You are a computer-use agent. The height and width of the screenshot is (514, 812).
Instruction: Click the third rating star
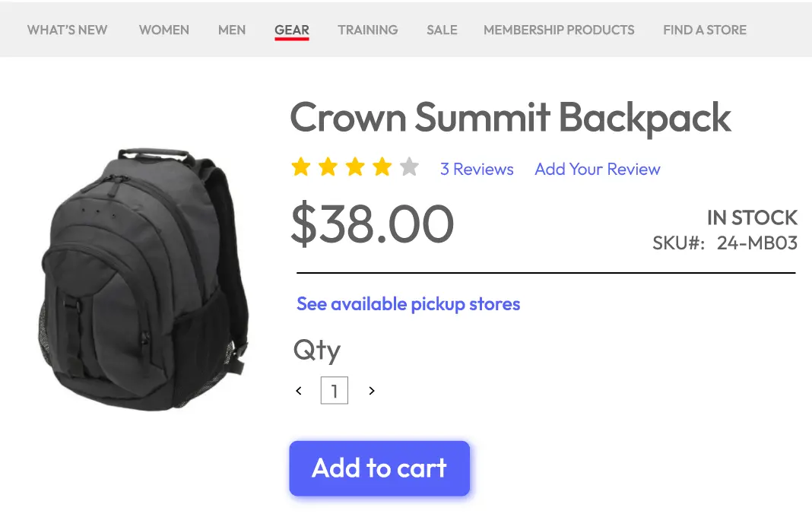click(355, 167)
